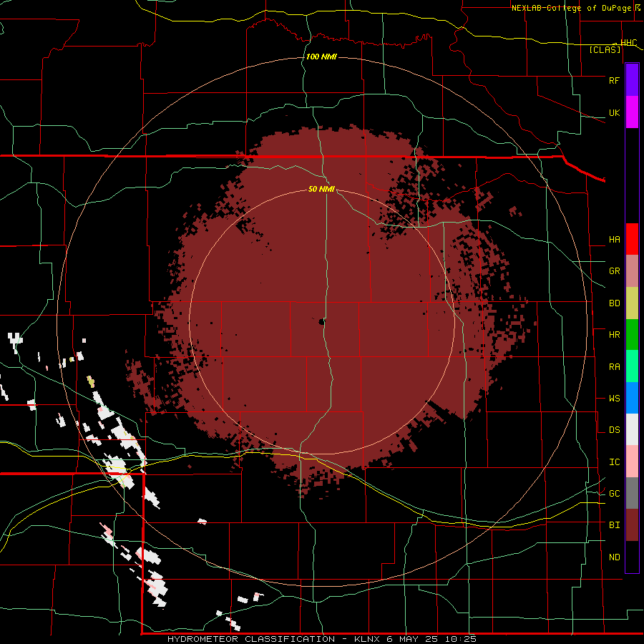Click the BI legend label
This screenshot has width=644, height=644.
coord(614,525)
